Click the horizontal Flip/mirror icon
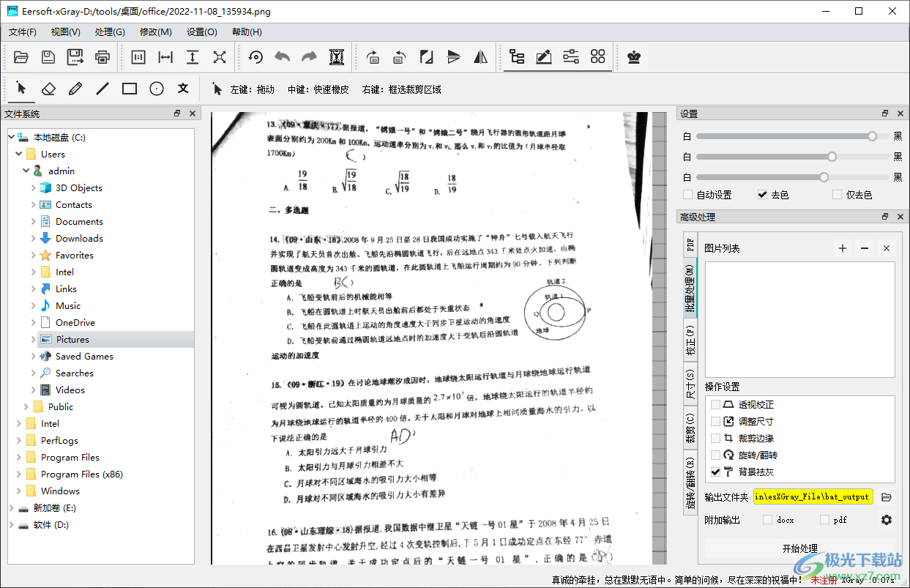The image size is (910, 588). 480,57
